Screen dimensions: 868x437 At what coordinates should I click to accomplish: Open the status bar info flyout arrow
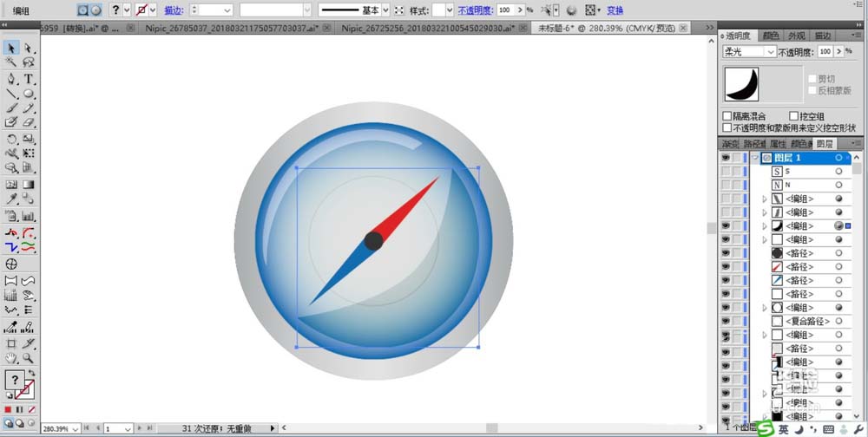click(272, 428)
